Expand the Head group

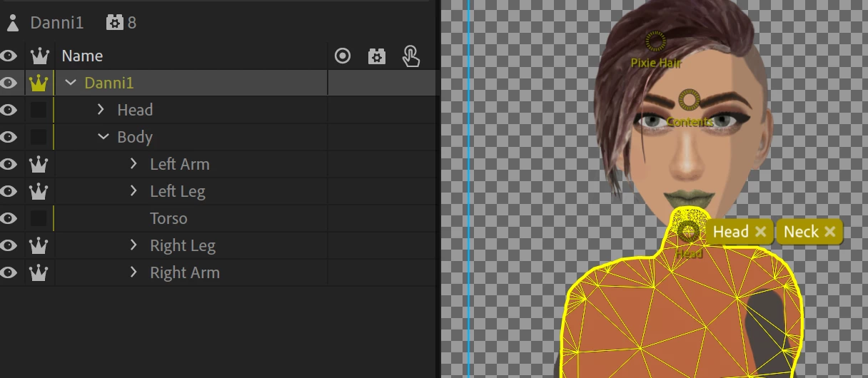pyautogui.click(x=101, y=110)
